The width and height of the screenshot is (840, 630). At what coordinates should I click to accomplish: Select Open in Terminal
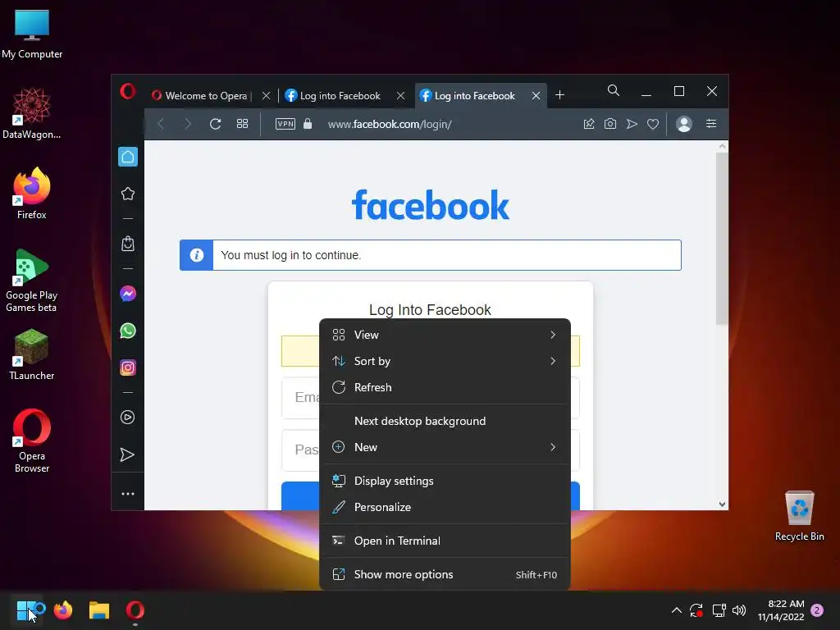[x=445, y=541]
